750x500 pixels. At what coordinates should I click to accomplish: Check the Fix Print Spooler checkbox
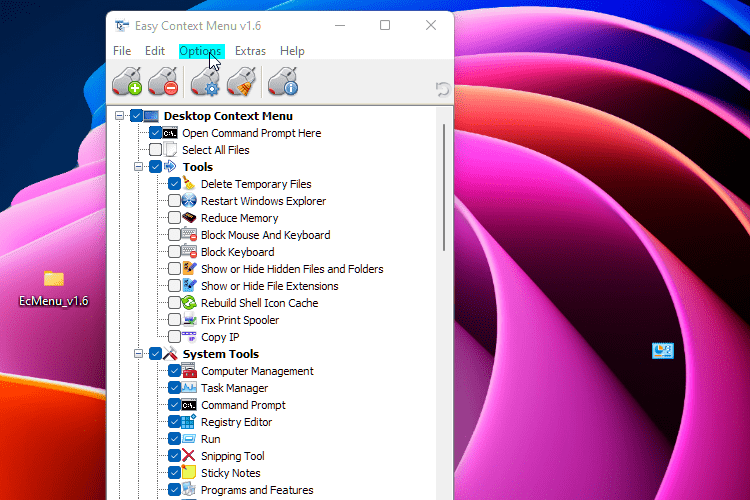tap(174, 320)
